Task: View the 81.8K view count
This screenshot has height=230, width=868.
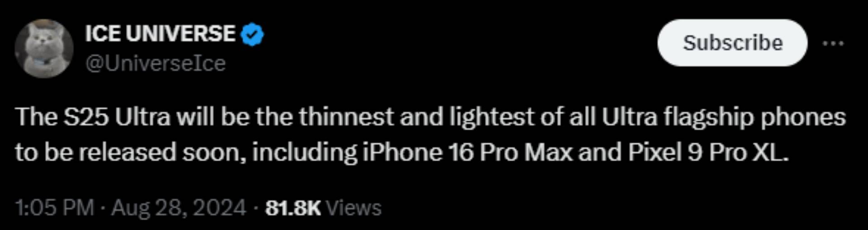Action: pyautogui.click(x=293, y=208)
